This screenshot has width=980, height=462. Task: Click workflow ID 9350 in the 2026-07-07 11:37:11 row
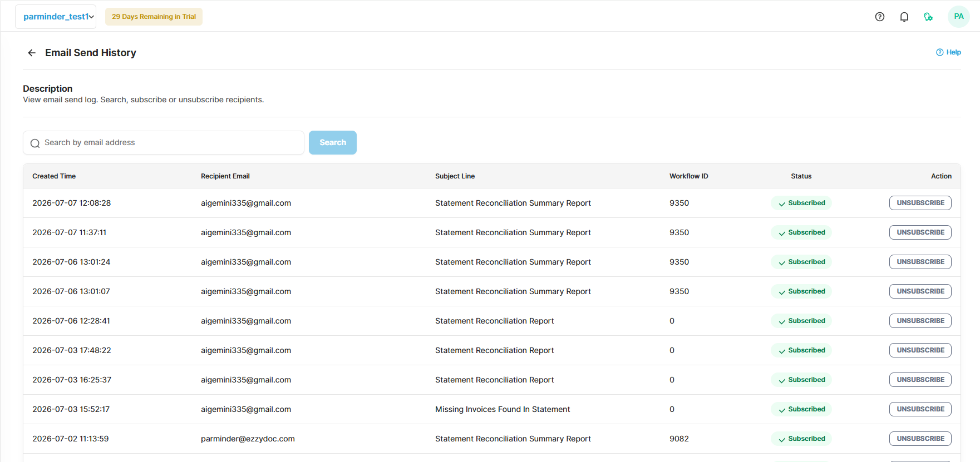(679, 232)
